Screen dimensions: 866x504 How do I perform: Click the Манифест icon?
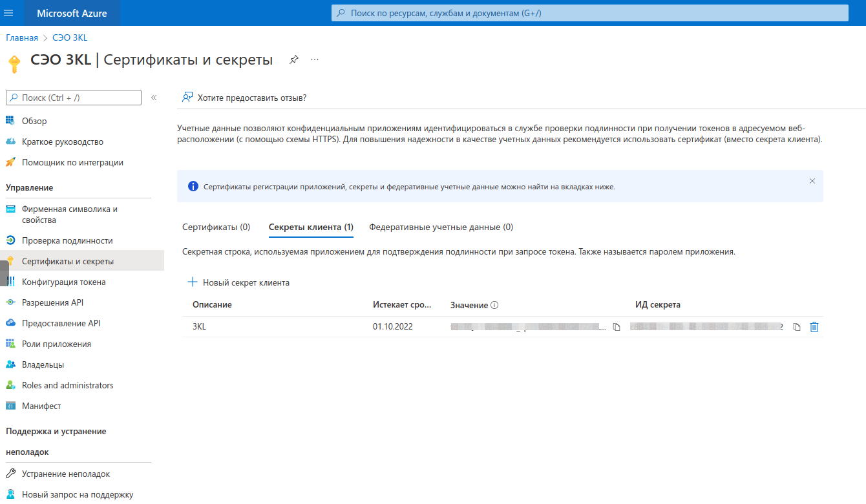(10, 406)
